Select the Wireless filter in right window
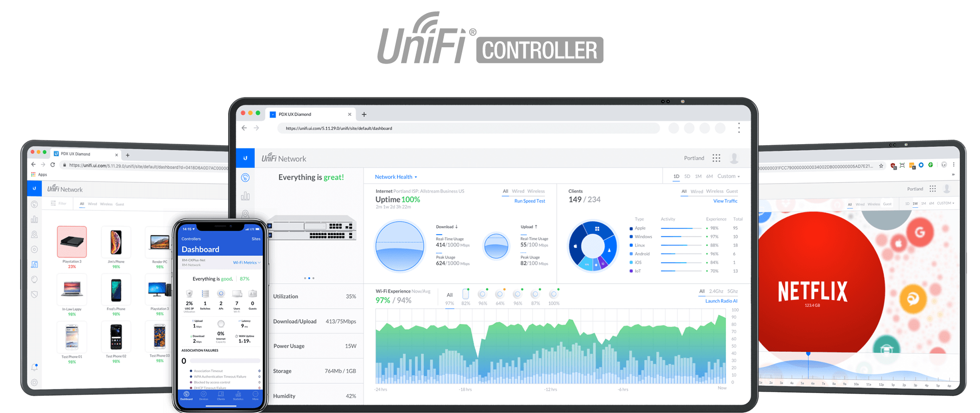This screenshot has height=413, width=980. [x=874, y=204]
